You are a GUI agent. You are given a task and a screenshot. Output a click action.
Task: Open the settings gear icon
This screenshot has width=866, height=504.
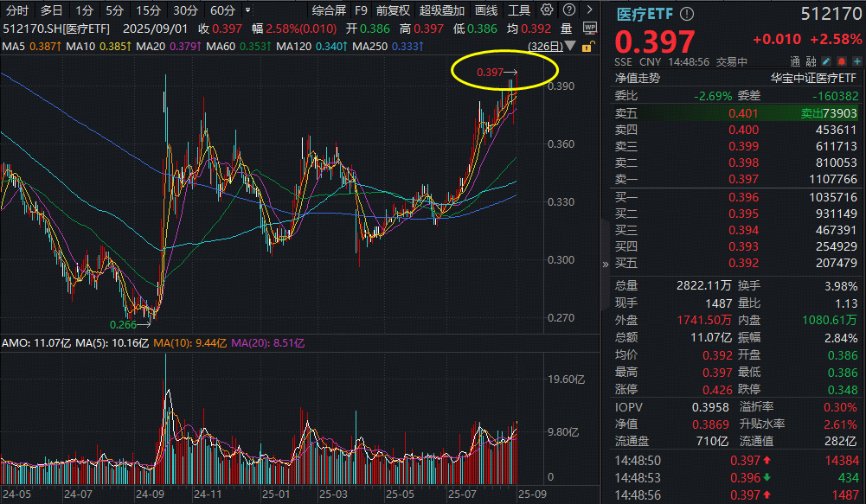(546, 9)
